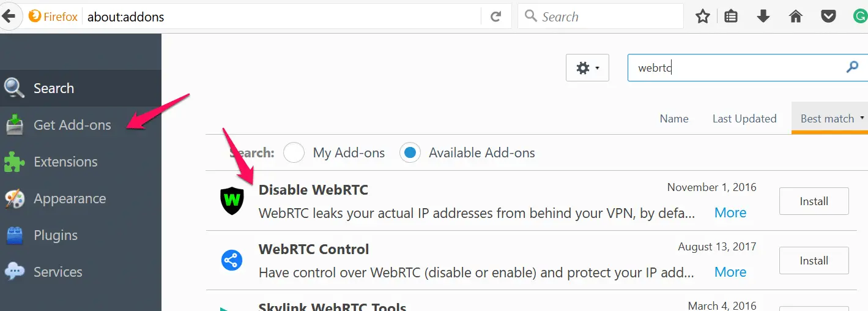Open the More link for WebRTC Control
868x311 pixels.
tap(730, 272)
